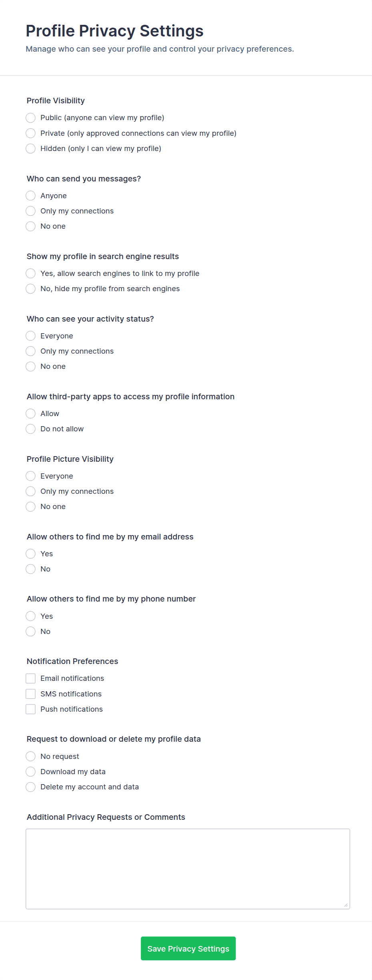
Task: Select Yes for find by email
Action: [31, 553]
